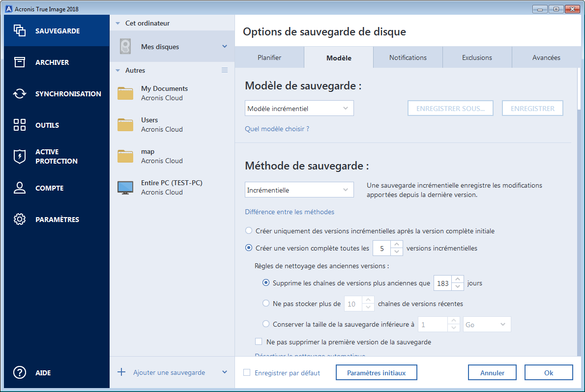Click the My Documents folder icon
Image resolution: width=585 pixels, height=392 pixels.
pos(125,93)
